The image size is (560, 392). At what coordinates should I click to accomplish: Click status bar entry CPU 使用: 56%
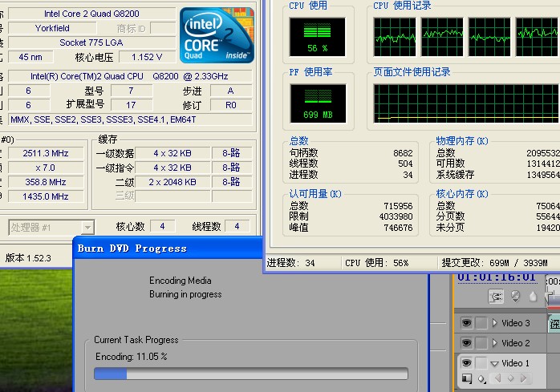tap(376, 263)
